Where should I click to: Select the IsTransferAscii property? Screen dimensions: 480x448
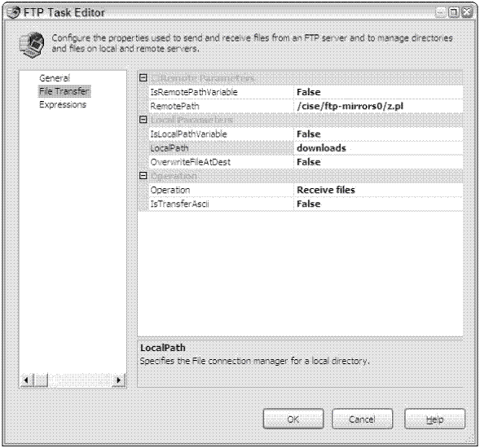point(221,204)
